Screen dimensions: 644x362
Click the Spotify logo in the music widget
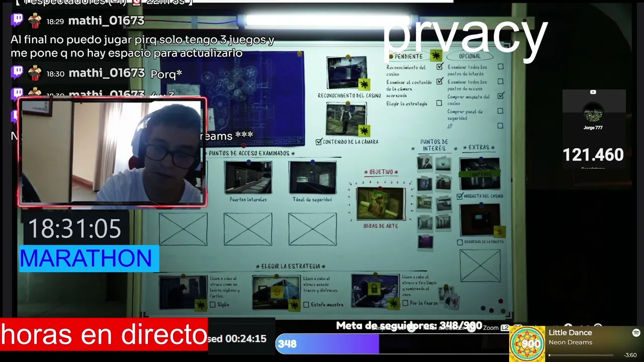pyautogui.click(x=636, y=333)
